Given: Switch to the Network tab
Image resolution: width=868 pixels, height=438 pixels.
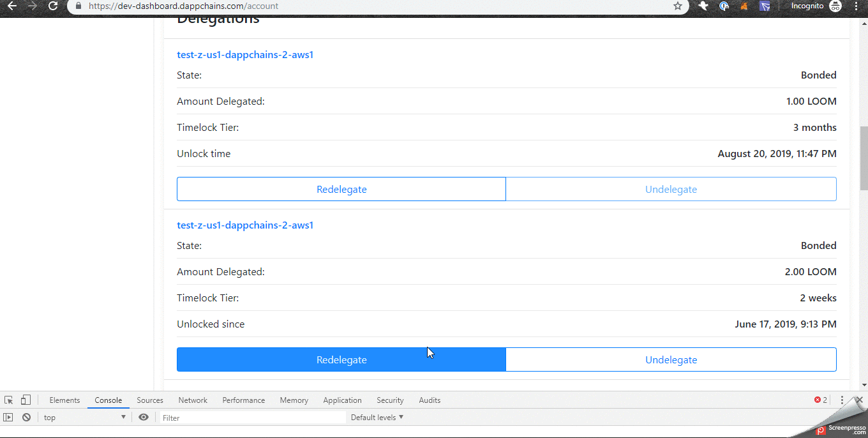Looking at the screenshot, I should [x=193, y=400].
